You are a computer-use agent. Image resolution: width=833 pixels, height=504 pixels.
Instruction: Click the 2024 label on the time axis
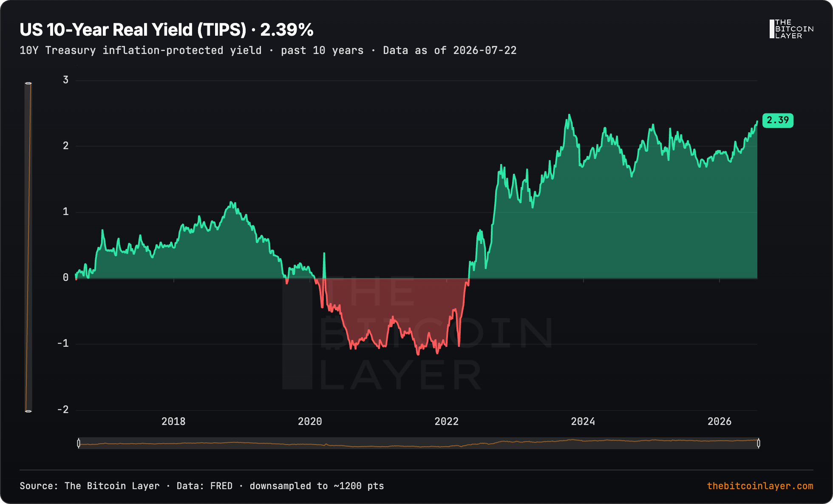click(583, 421)
